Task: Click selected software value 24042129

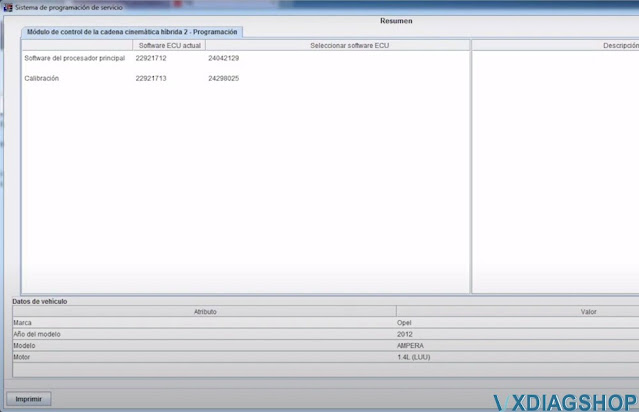Action: tap(223, 58)
